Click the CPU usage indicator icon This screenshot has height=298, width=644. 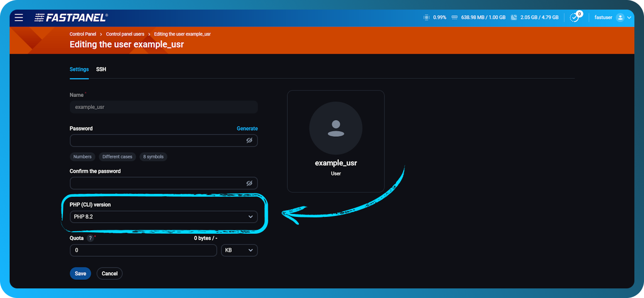[x=426, y=17]
